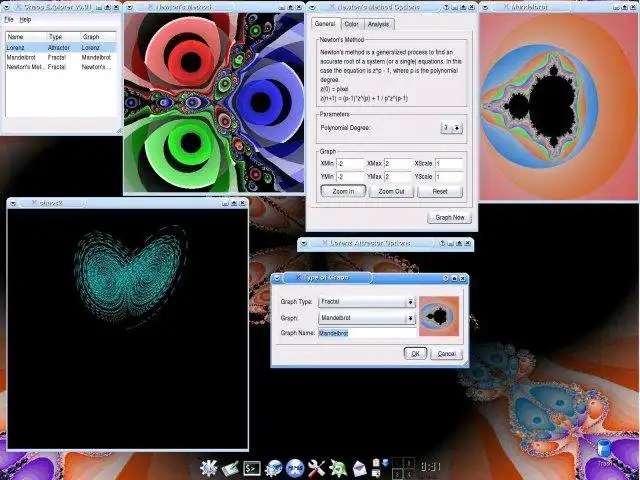Click the help question mark in Type of Graph titlebar
The width and height of the screenshot is (640, 480).
[x=445, y=278]
